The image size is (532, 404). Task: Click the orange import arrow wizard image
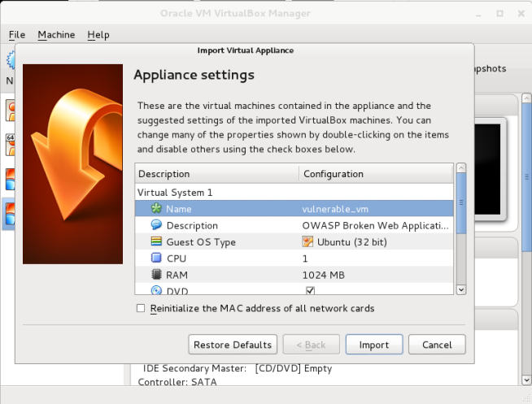pyautogui.click(x=72, y=163)
